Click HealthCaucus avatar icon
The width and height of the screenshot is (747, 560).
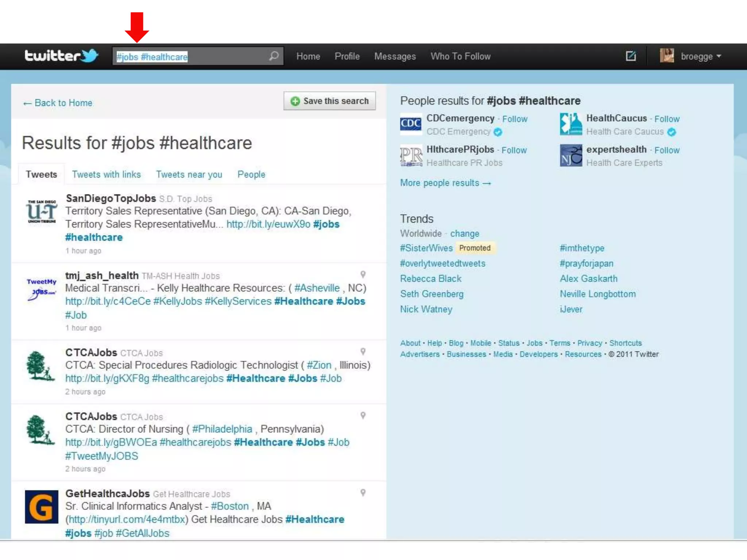(571, 124)
